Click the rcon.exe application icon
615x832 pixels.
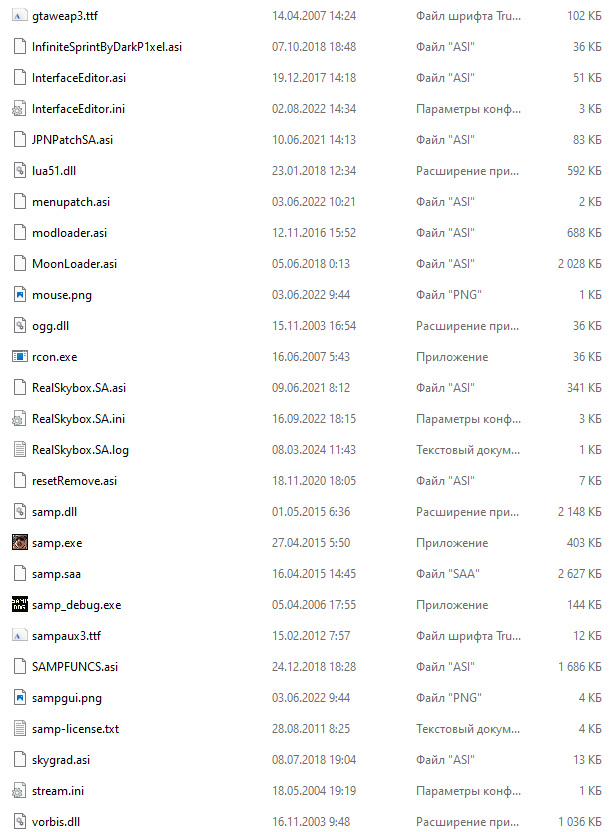point(19,357)
